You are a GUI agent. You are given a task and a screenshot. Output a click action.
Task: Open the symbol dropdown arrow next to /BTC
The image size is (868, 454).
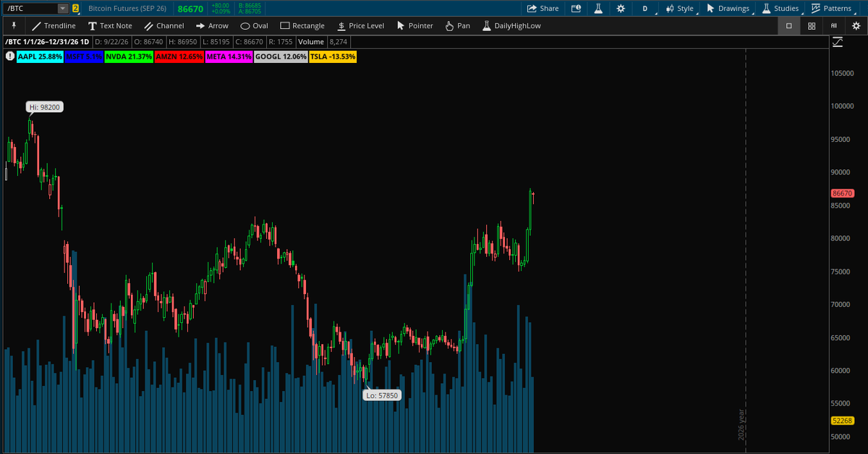pyautogui.click(x=63, y=8)
